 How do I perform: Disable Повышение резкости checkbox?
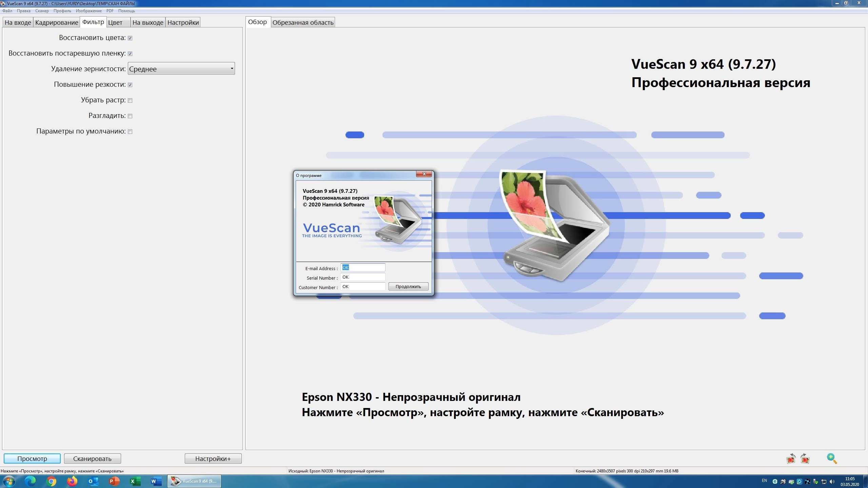pos(130,85)
